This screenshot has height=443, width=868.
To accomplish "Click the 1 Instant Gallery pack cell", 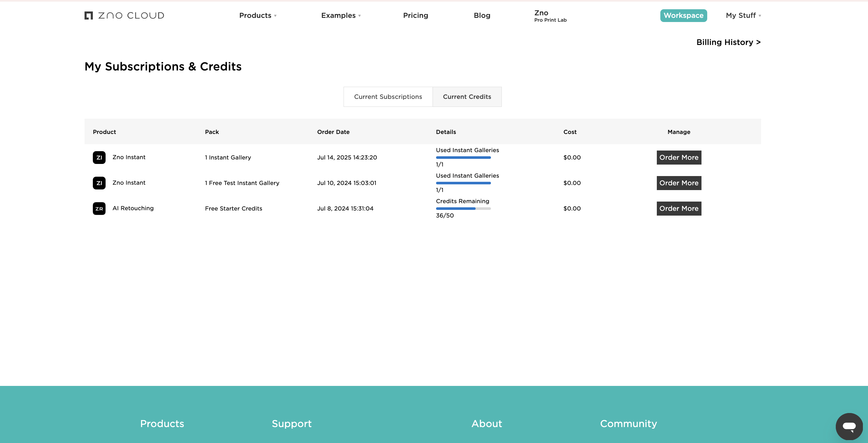I will point(228,157).
